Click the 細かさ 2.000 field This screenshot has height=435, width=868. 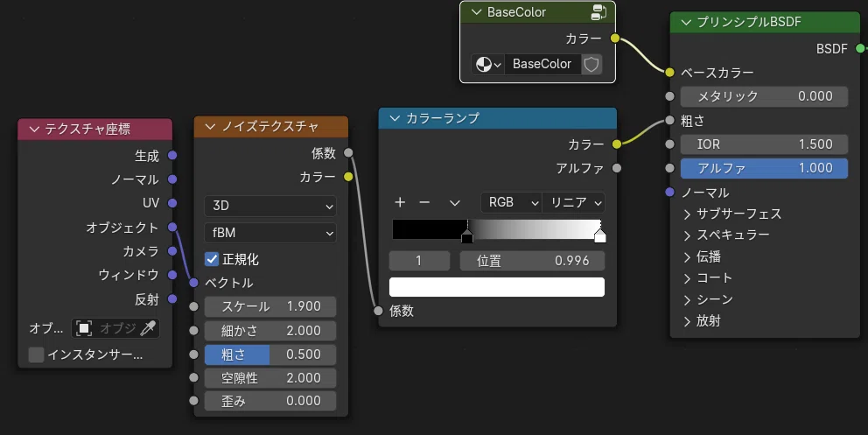tap(270, 331)
